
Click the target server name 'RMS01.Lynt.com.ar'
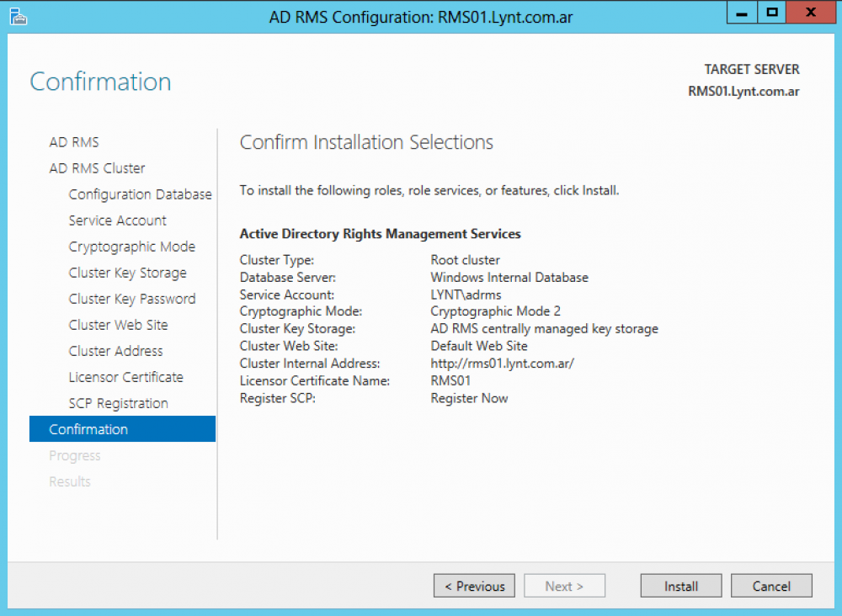tap(743, 92)
